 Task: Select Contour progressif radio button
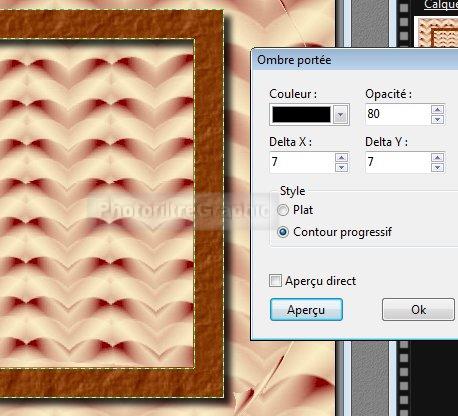pos(283,232)
